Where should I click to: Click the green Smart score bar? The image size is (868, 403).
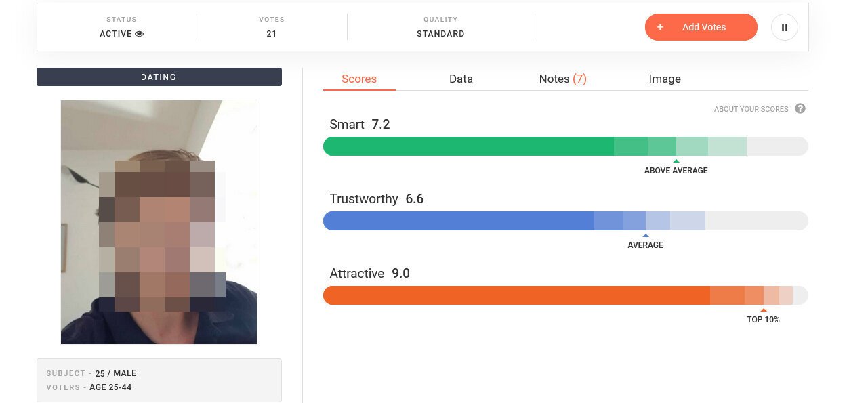(468, 146)
